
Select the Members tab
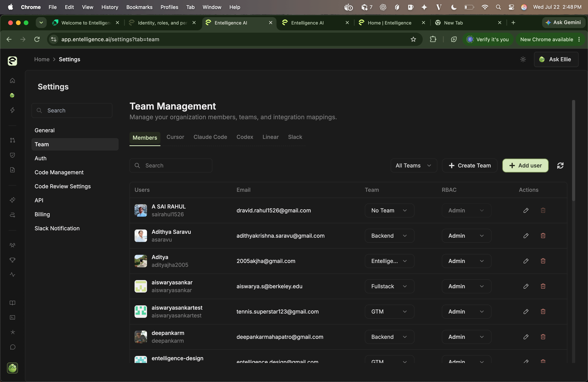[x=145, y=138]
